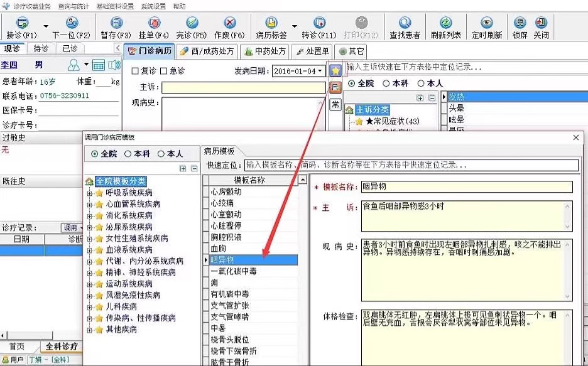The height and width of the screenshot is (366, 588).
Task: Expand the 呼吸系统疾病 tree node
Action: point(90,193)
